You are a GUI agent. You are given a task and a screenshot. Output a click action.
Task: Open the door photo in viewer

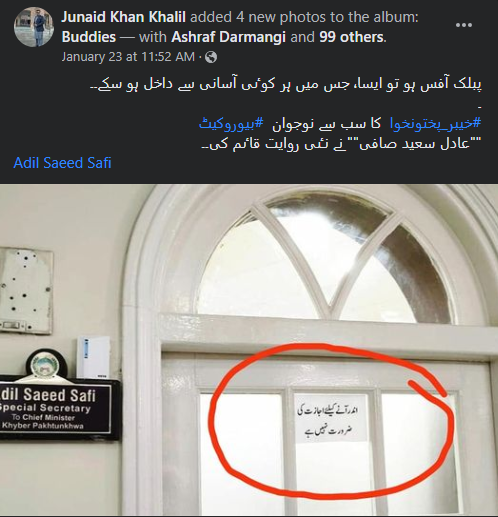pos(249,350)
